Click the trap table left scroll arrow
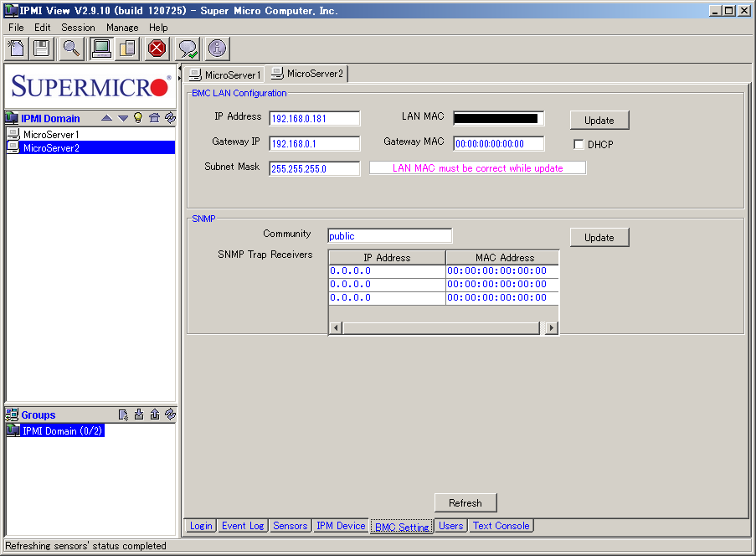The height and width of the screenshot is (556, 756). (336, 328)
